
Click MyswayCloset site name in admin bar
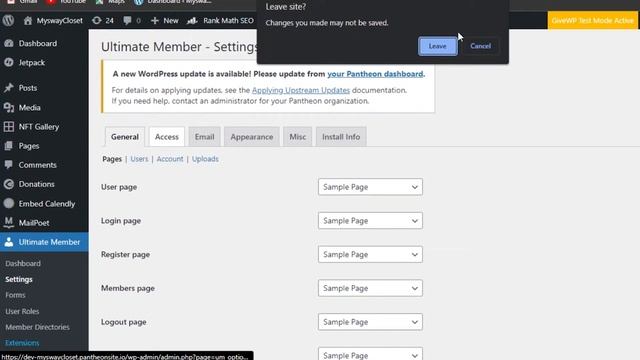click(x=60, y=20)
